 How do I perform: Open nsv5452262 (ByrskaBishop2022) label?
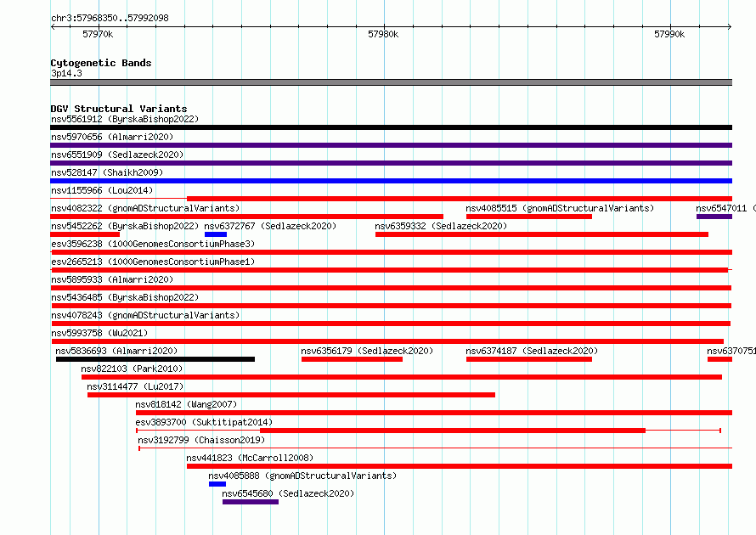coord(125,226)
